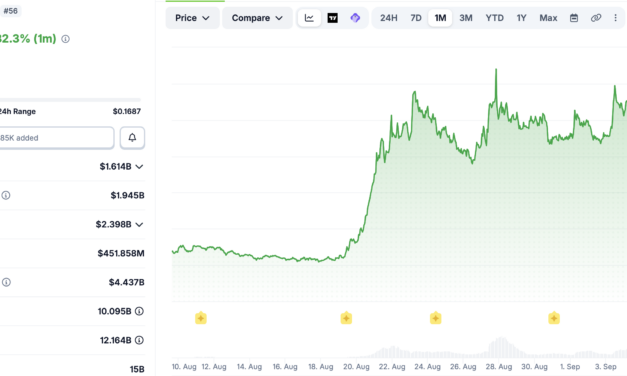This screenshot has width=627, height=376.
Task: Click info icon next to 32.3% (1m)
Action: pyautogui.click(x=66, y=39)
